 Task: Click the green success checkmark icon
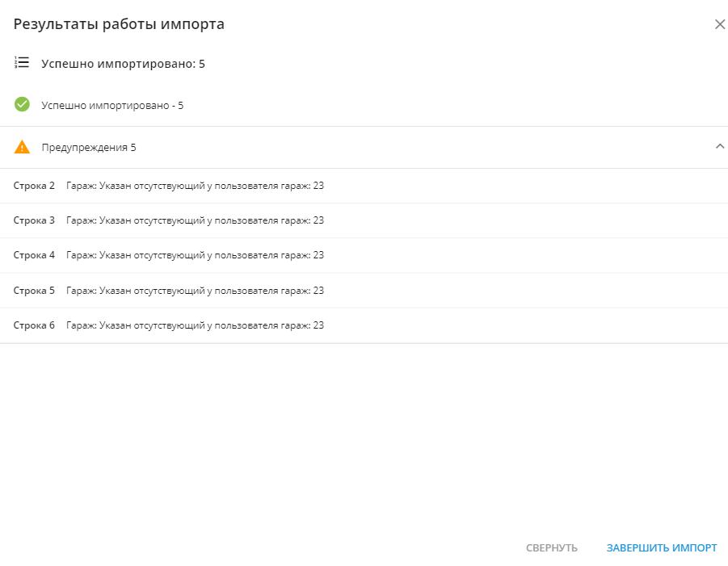[x=22, y=104]
